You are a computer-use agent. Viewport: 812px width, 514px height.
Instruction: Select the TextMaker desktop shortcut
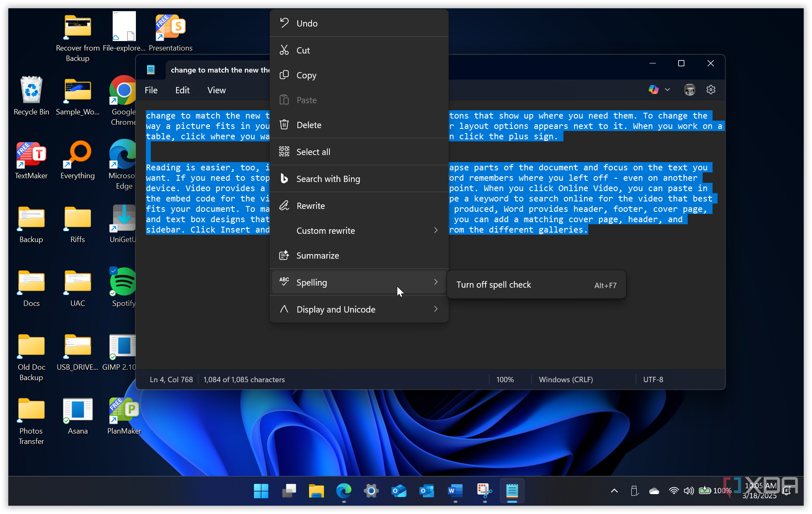pyautogui.click(x=31, y=160)
